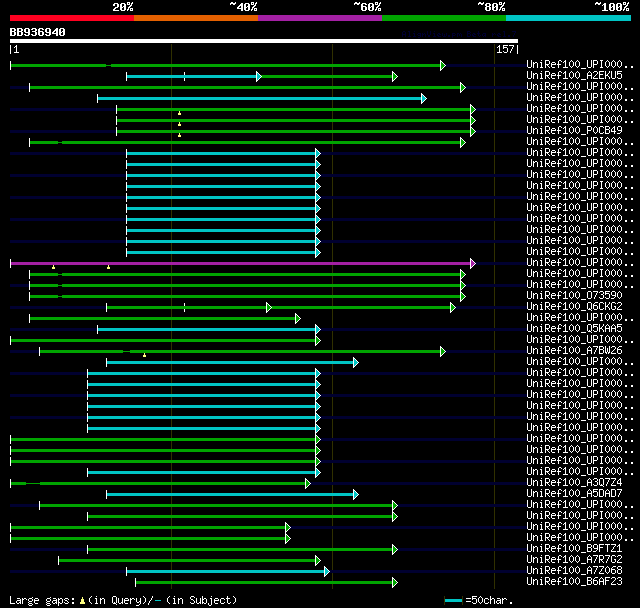Viewport: 640px width, 608px height.
Task: Click the white query sequence bar
Action: [x=264, y=41]
